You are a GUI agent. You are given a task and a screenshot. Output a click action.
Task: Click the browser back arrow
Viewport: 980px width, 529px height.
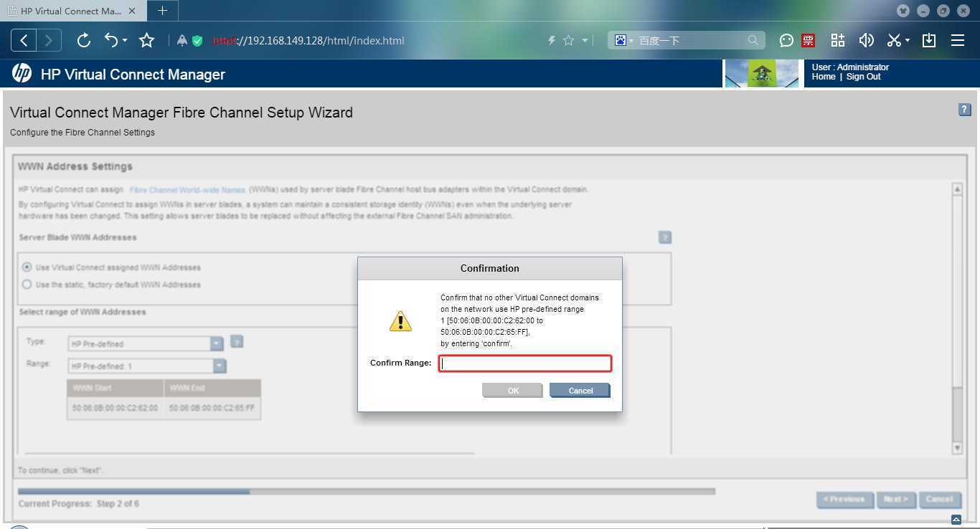pyautogui.click(x=24, y=40)
